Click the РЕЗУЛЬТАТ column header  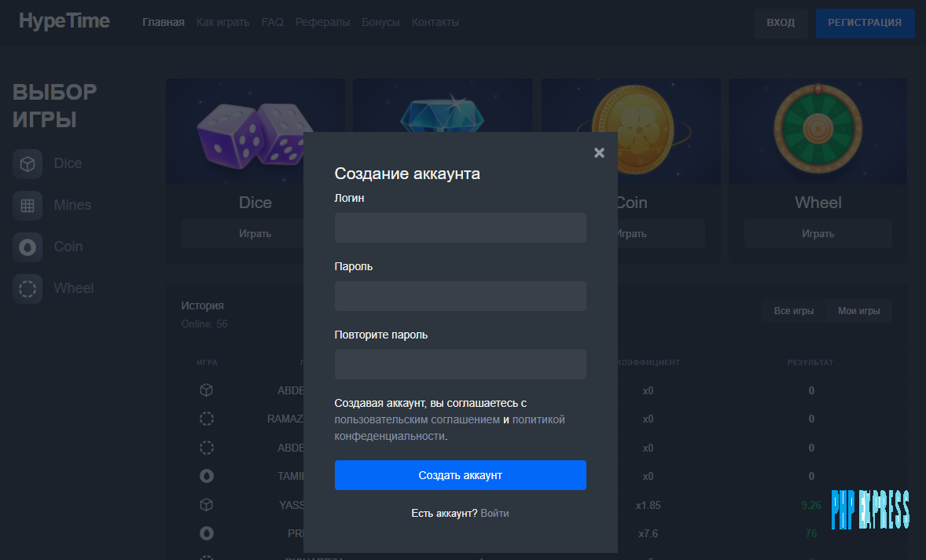tap(810, 362)
